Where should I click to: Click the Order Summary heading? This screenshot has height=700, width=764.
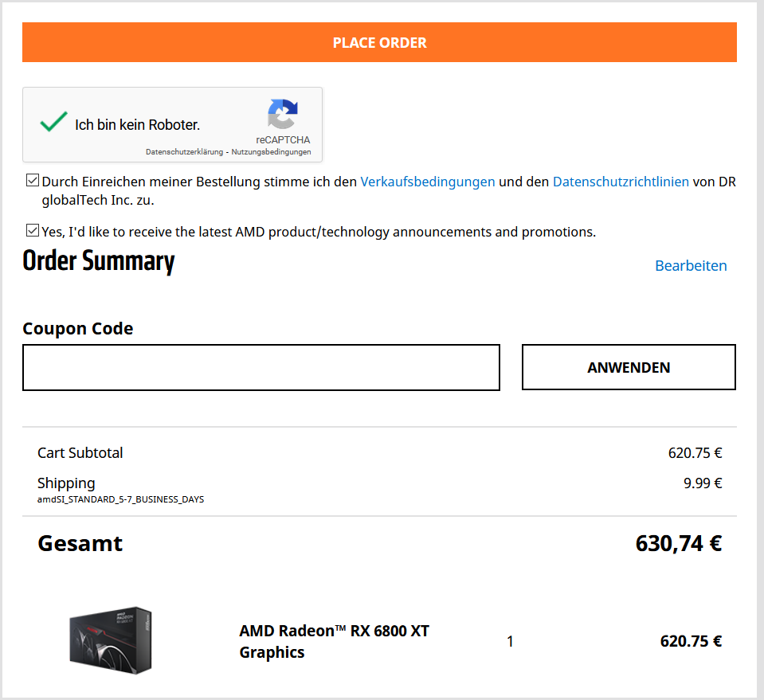[99, 261]
